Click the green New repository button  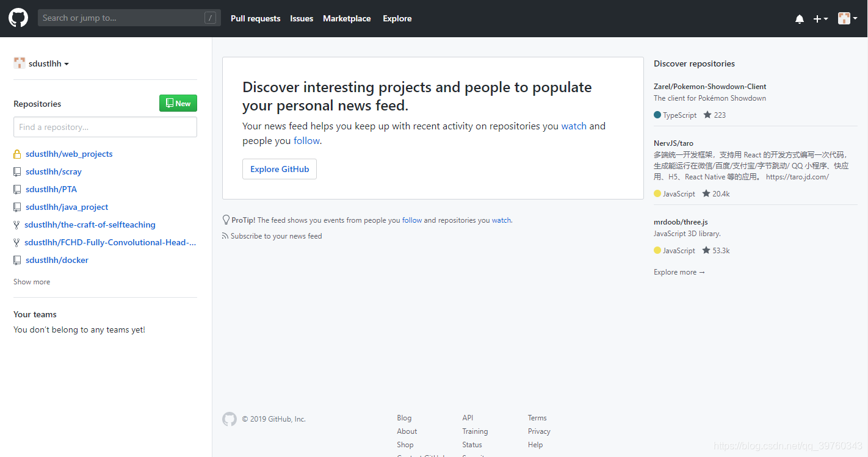(x=178, y=103)
